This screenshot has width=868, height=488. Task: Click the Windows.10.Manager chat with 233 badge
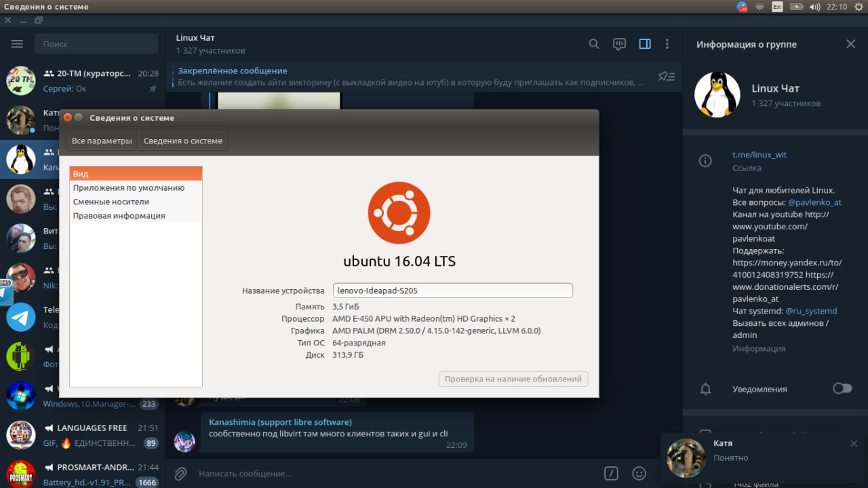click(83, 396)
